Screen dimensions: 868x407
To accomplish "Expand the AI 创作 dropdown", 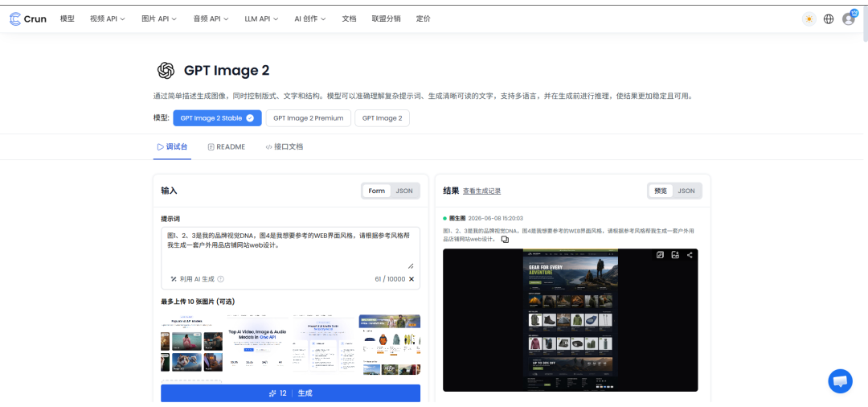I will [x=310, y=18].
